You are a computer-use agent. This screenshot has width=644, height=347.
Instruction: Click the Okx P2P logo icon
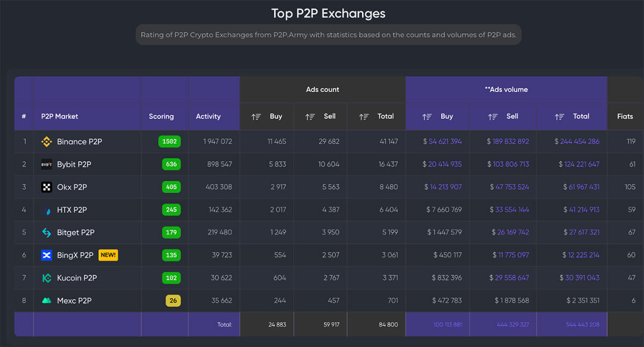pyautogui.click(x=47, y=187)
